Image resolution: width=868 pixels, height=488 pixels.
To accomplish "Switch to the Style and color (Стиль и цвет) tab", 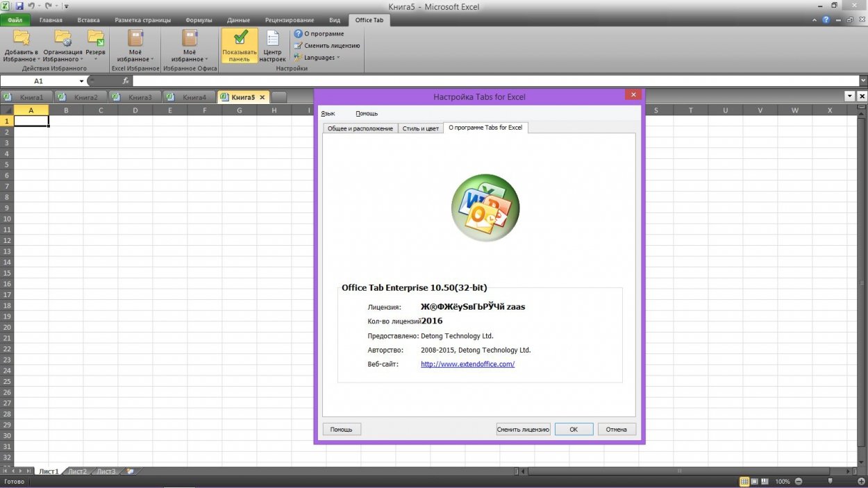I will 421,128.
